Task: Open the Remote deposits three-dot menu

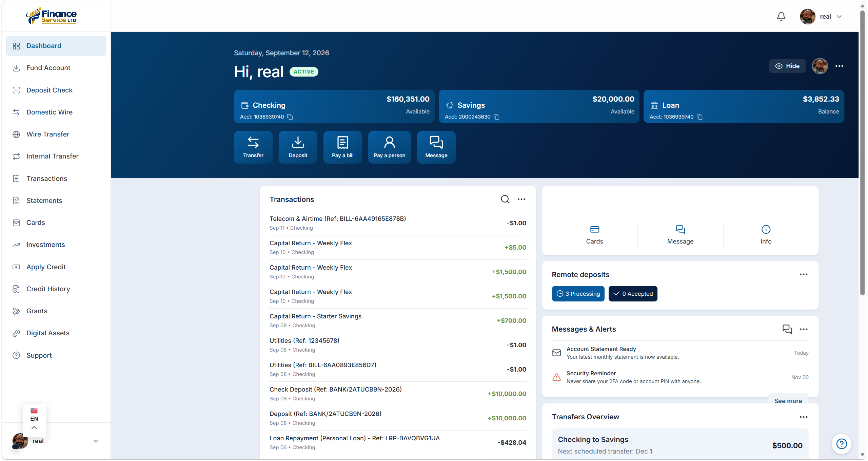Action: [x=803, y=274]
